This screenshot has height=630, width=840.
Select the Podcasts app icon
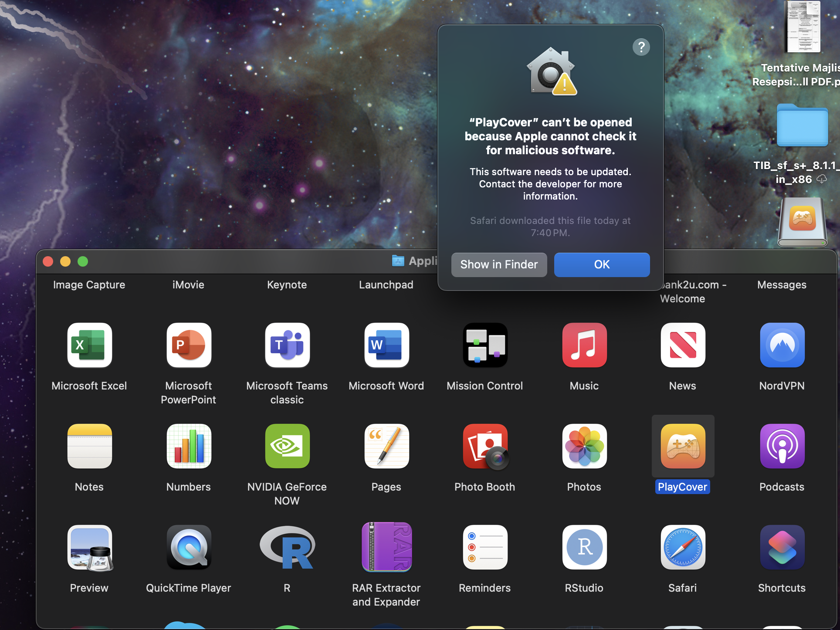782,446
